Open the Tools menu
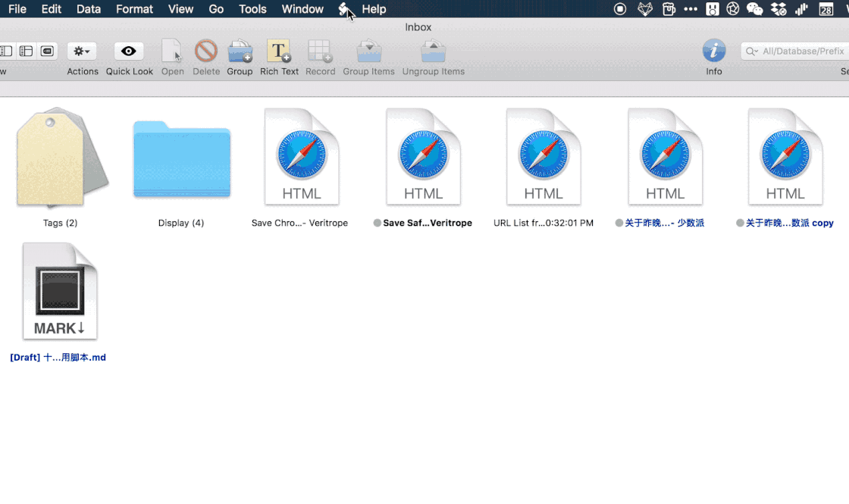The image size is (849, 504). point(252,8)
